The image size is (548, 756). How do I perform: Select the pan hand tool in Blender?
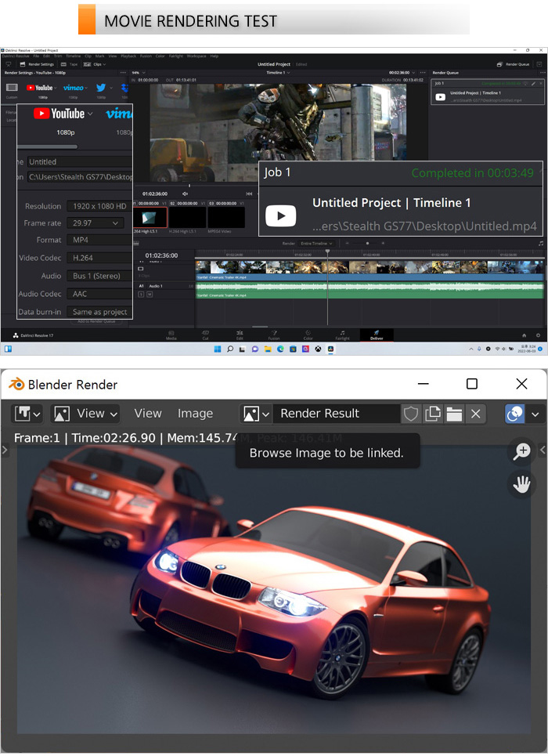pos(522,485)
